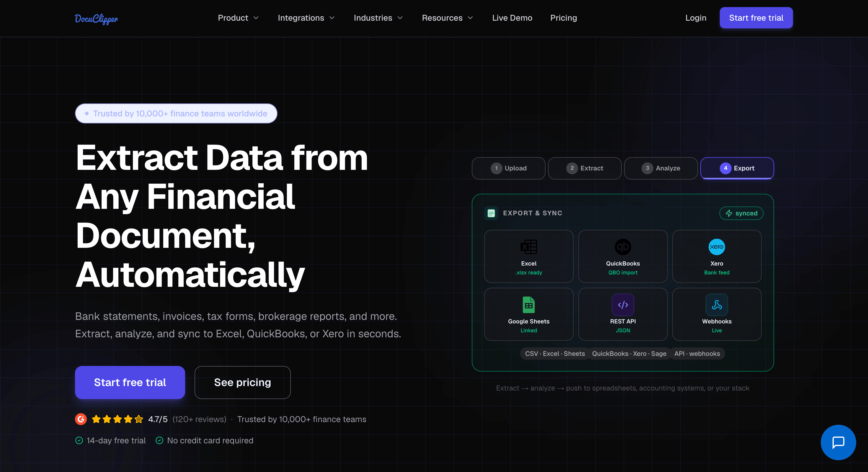
Task: Expand the Product dropdown menu
Action: point(238,18)
